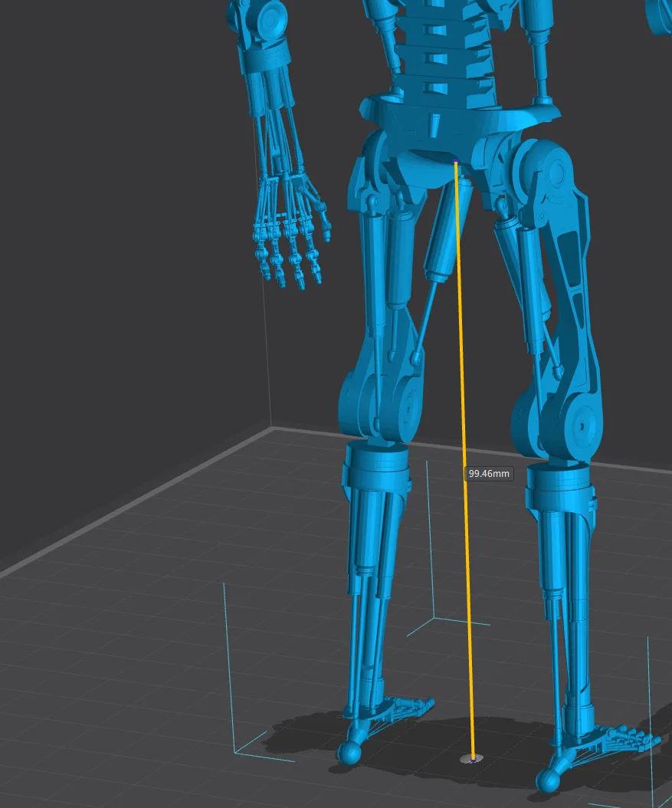The image size is (672, 808).
Task: Click the 99.46mm measurement label
Action: [x=489, y=474]
